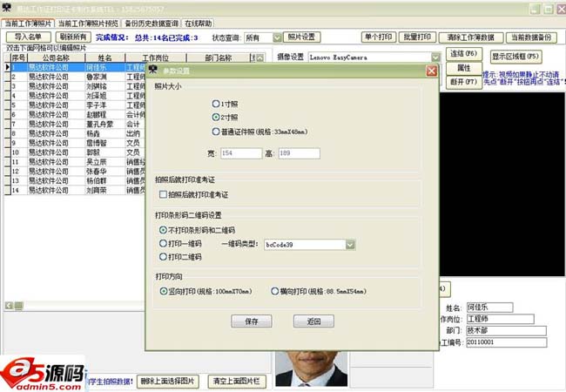
Task: Click 清空上面图片栏 button
Action: (x=237, y=382)
